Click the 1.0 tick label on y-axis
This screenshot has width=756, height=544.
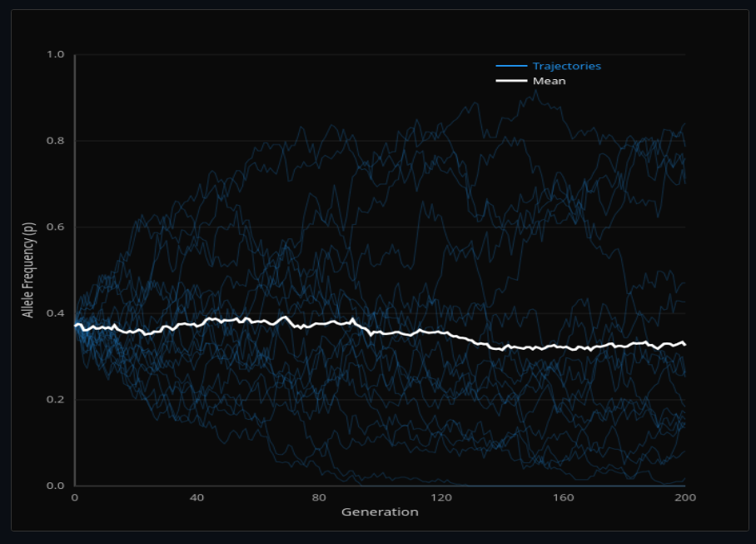(55, 52)
